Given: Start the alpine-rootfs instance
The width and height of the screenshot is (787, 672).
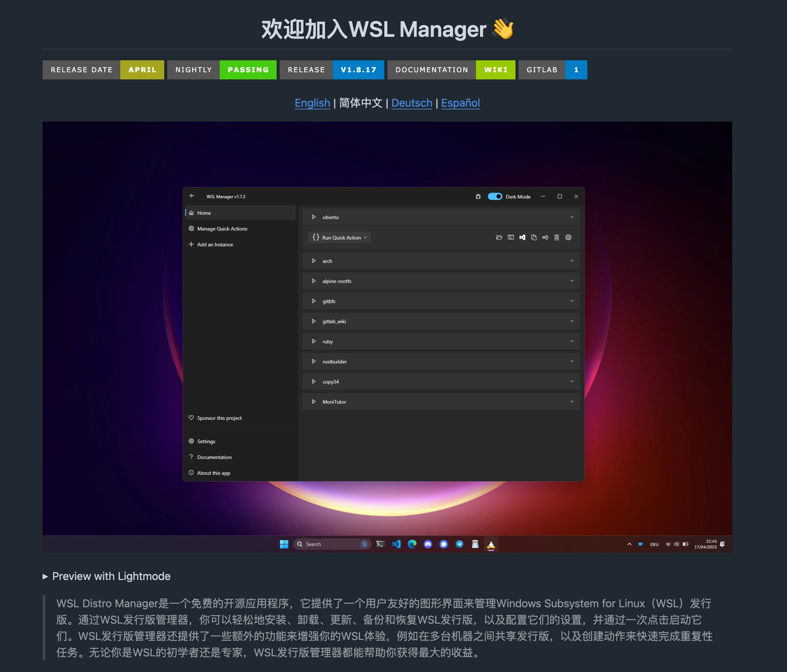Looking at the screenshot, I should click(x=314, y=281).
